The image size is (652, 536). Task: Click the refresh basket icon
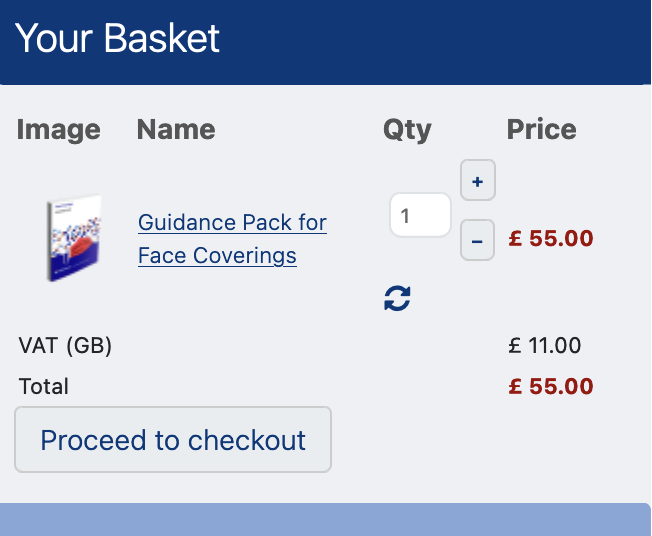click(397, 298)
